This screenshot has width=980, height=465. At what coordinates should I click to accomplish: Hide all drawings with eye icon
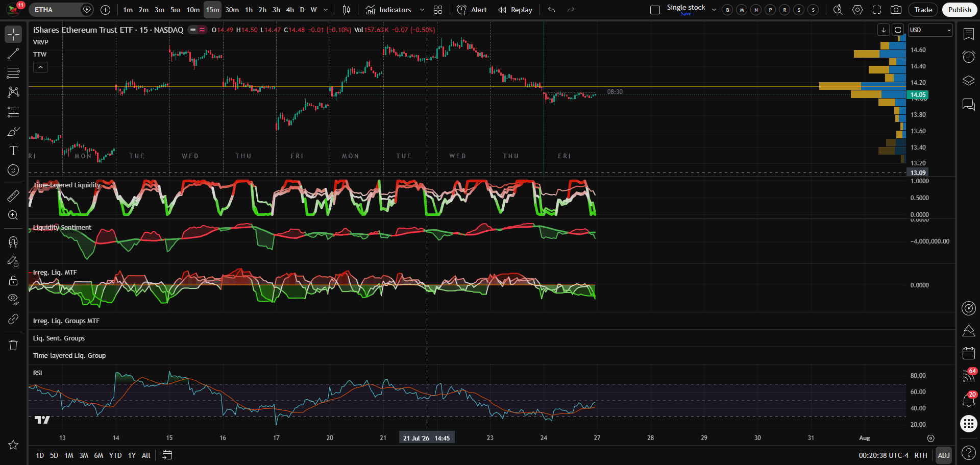pos(13,300)
